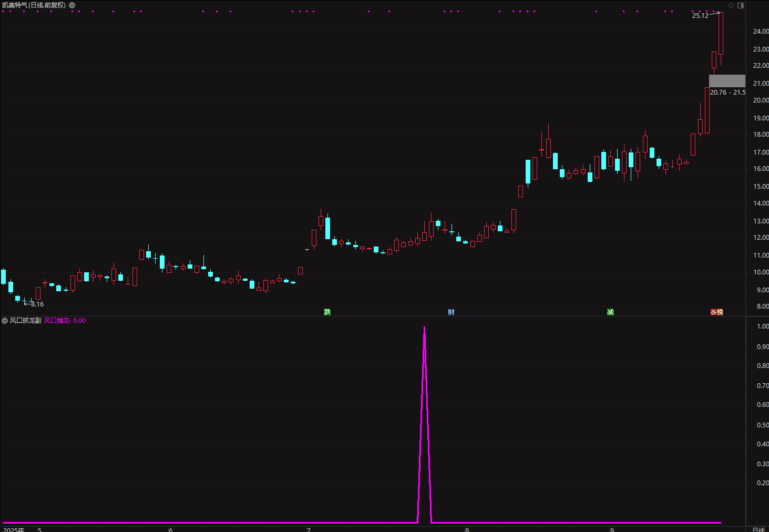Viewport: 769px width, 532px height.
Task: Click the 20.76 - 21.5 gap range label
Action: point(727,93)
